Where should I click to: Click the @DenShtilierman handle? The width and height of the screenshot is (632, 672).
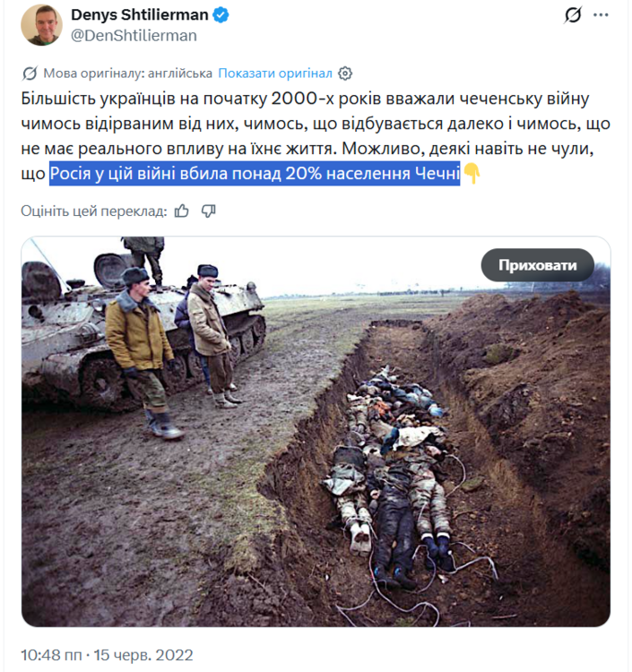pyautogui.click(x=134, y=36)
